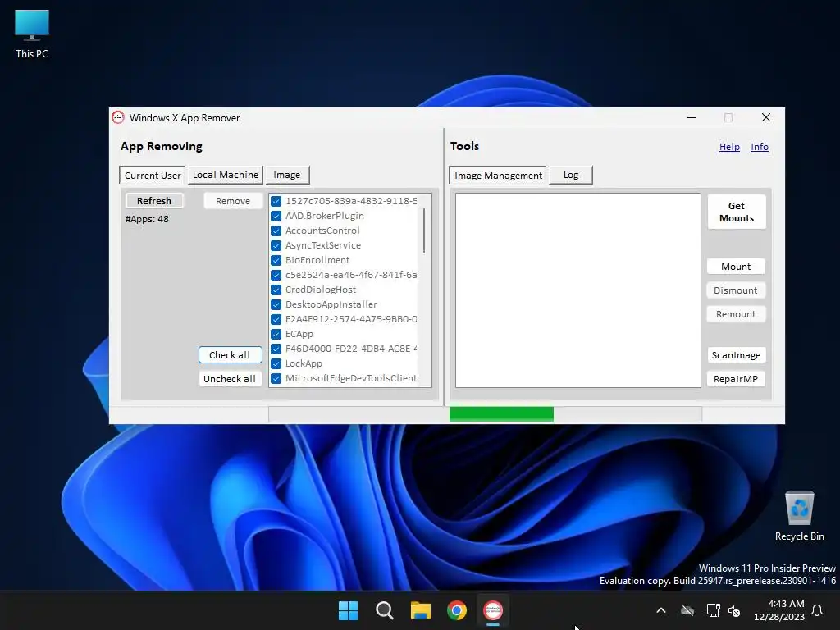Click Get Mounts button
This screenshot has width=840, height=630.
tap(737, 212)
